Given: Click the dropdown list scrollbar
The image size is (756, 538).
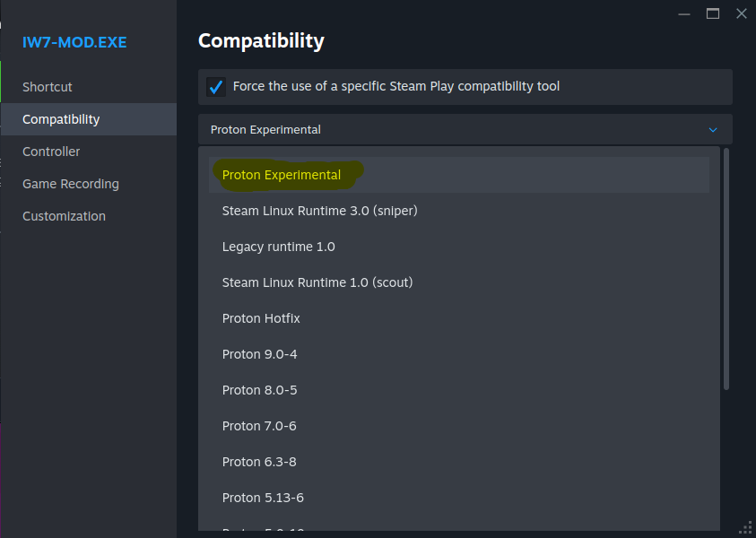Looking at the screenshot, I should 726,269.
